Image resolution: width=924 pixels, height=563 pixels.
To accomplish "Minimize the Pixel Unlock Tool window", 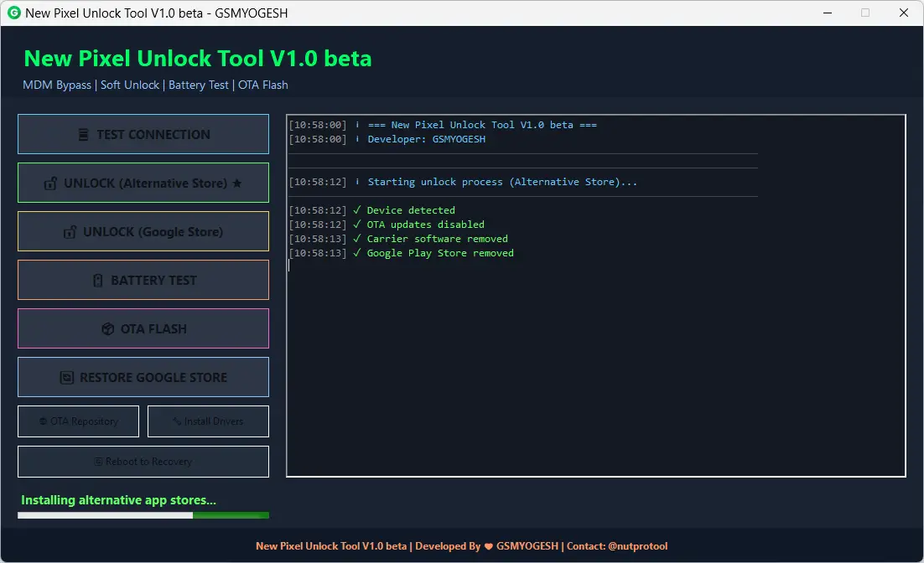I will 827,13.
